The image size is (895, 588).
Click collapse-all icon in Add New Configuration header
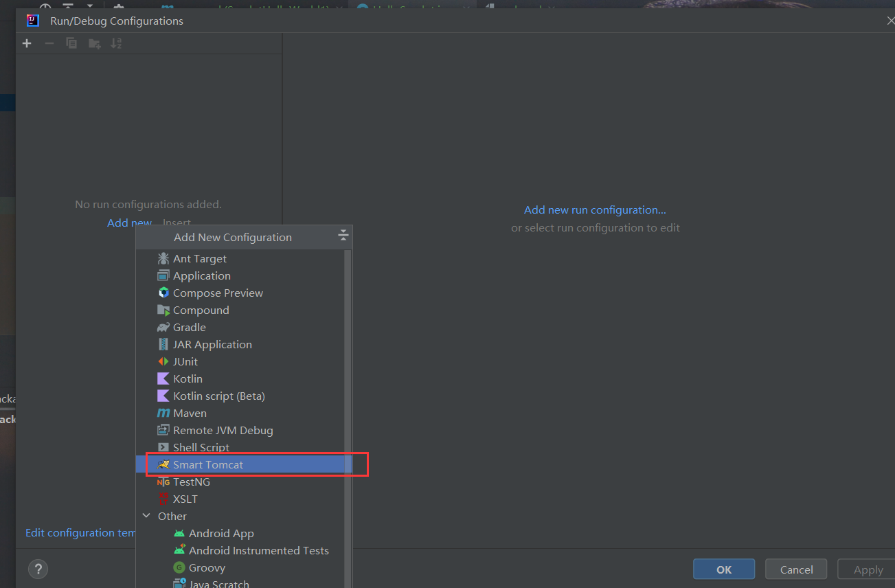(343, 236)
